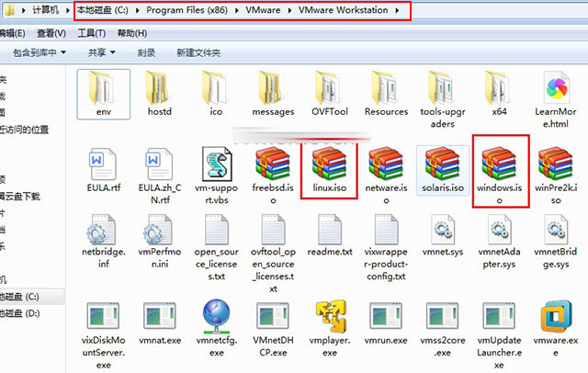The height and width of the screenshot is (373, 588).
Task: Select the vmplayer.exe program
Action: pos(330,329)
